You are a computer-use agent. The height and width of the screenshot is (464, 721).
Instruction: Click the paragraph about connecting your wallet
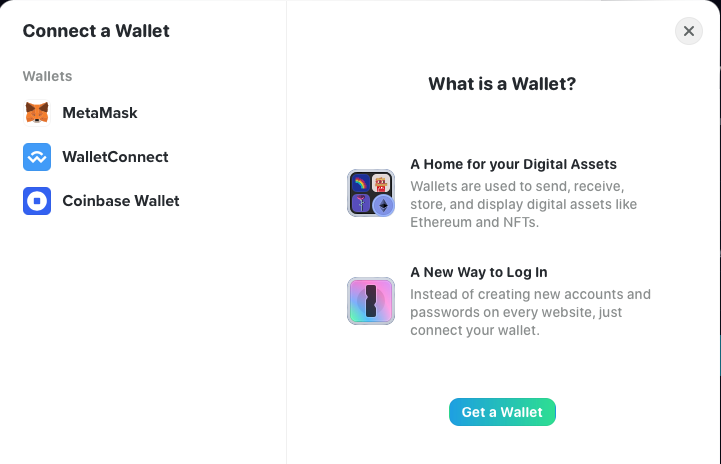(x=530, y=312)
